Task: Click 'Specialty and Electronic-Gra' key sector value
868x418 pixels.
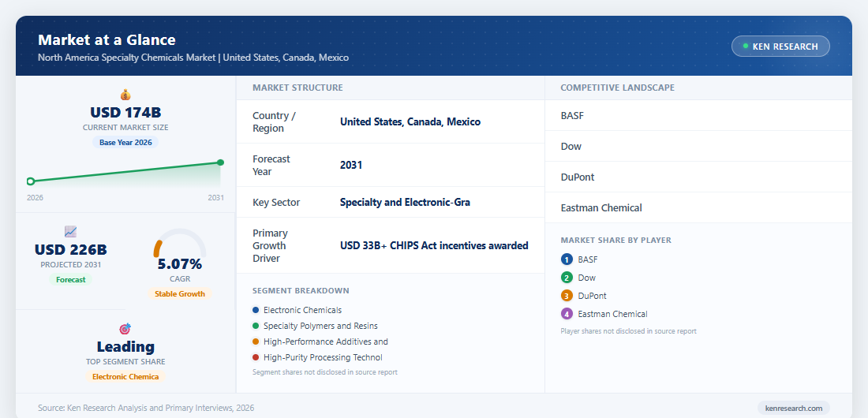Action: click(406, 202)
